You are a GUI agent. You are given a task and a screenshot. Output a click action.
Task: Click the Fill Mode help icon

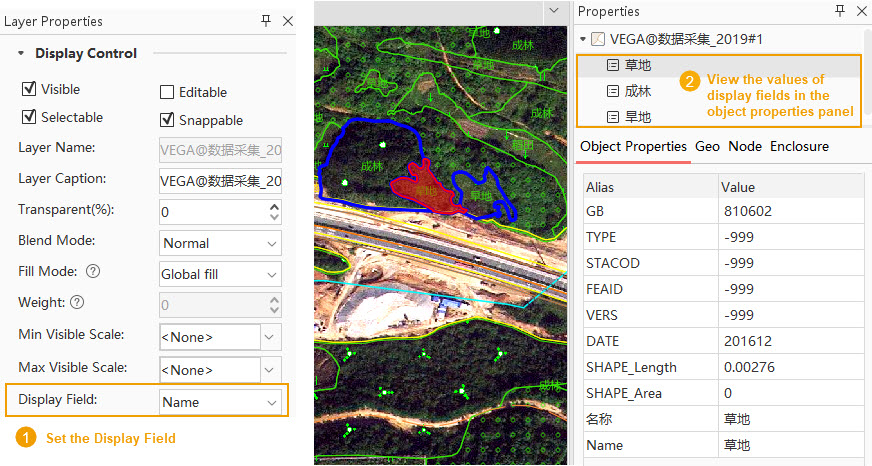pyautogui.click(x=93, y=271)
